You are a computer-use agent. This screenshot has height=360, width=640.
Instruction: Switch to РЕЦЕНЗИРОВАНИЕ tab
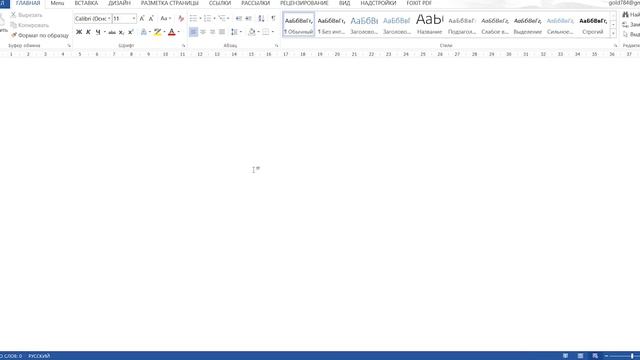tap(304, 3)
